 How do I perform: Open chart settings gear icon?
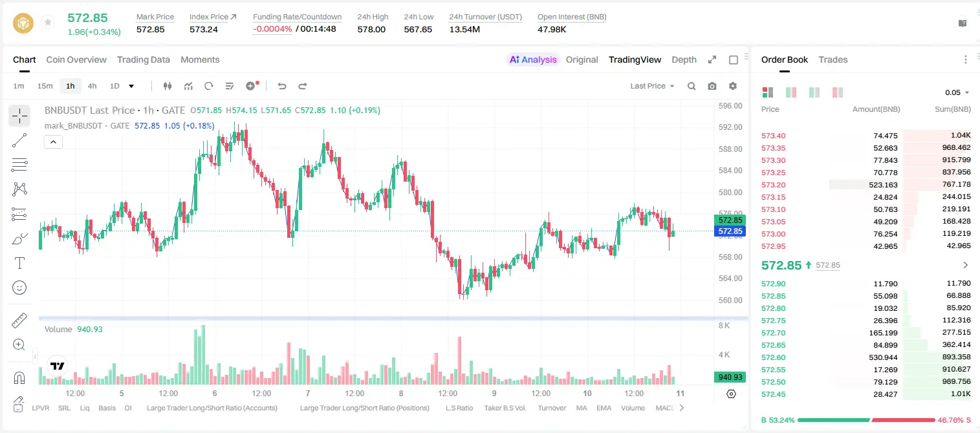733,86
